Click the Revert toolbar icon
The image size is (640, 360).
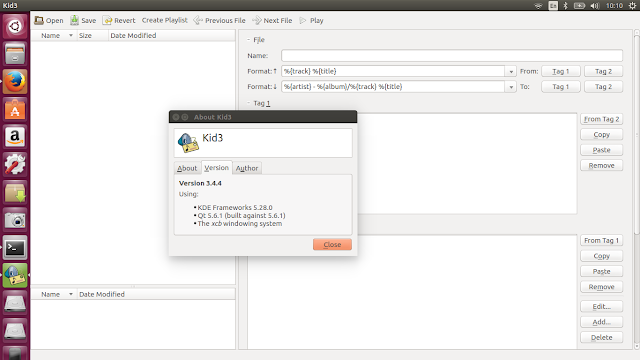(107, 20)
